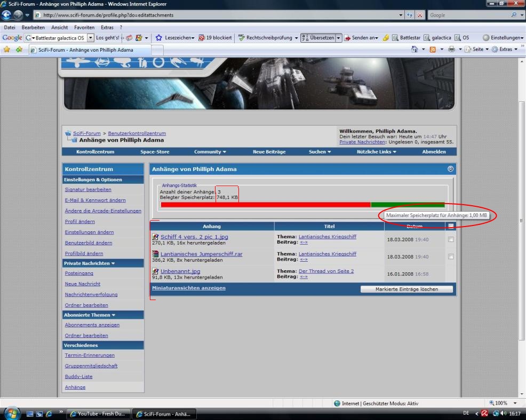
Task: Click the favorites star icon in the tab bar
Action: pos(7,50)
